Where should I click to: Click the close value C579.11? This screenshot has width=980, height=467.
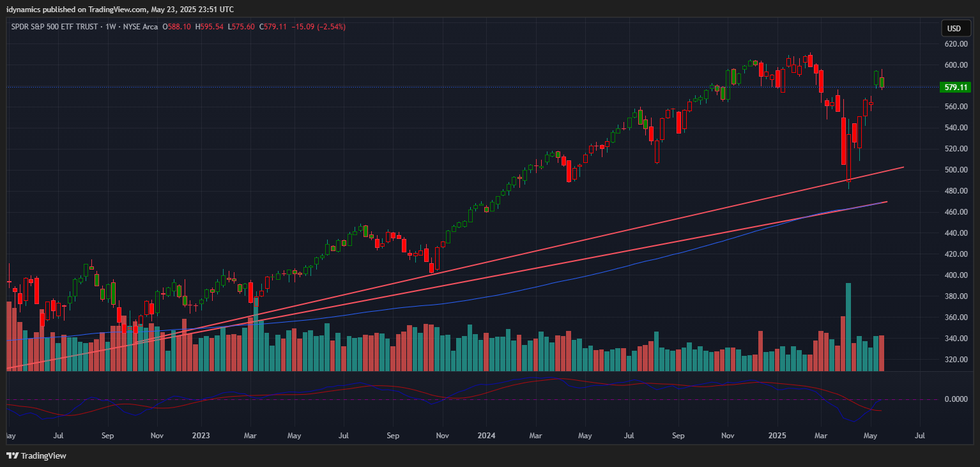(273, 27)
